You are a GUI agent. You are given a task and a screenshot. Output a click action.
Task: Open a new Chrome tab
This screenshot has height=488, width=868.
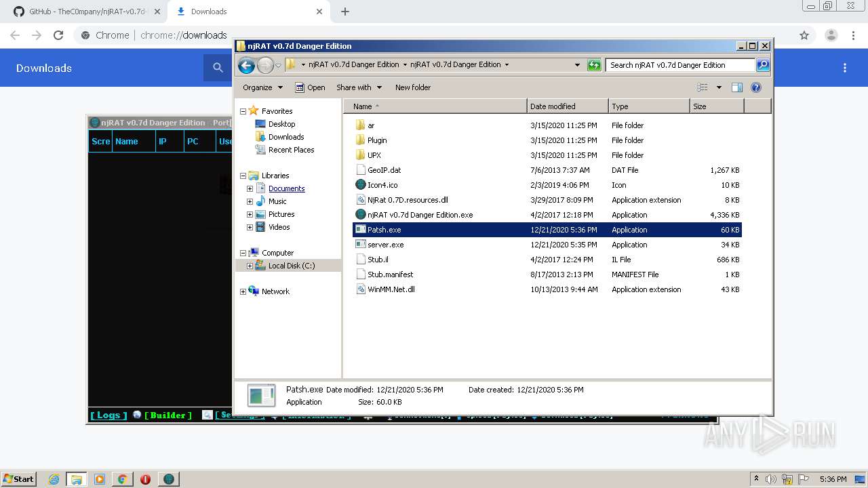pos(345,12)
